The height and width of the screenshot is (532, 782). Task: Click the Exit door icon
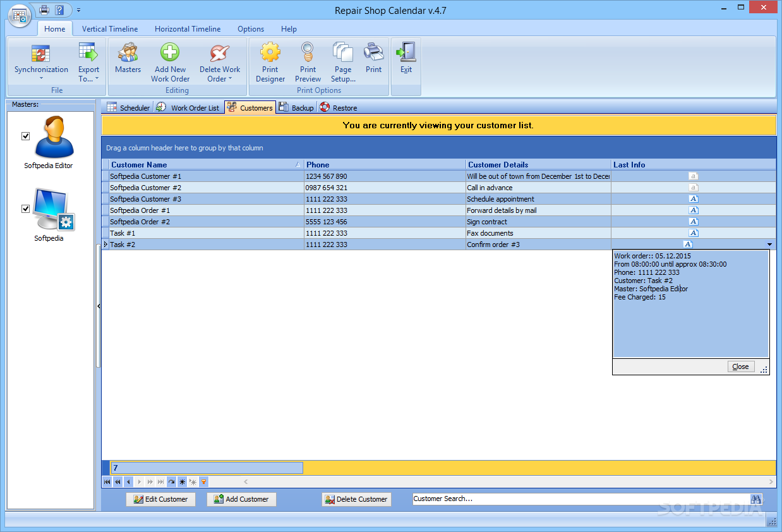pyautogui.click(x=406, y=57)
